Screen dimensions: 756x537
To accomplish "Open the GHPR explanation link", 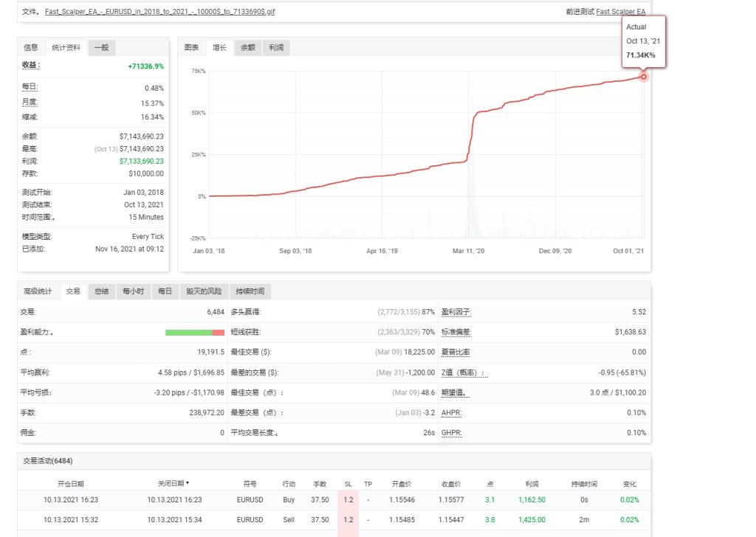I will point(454,433).
